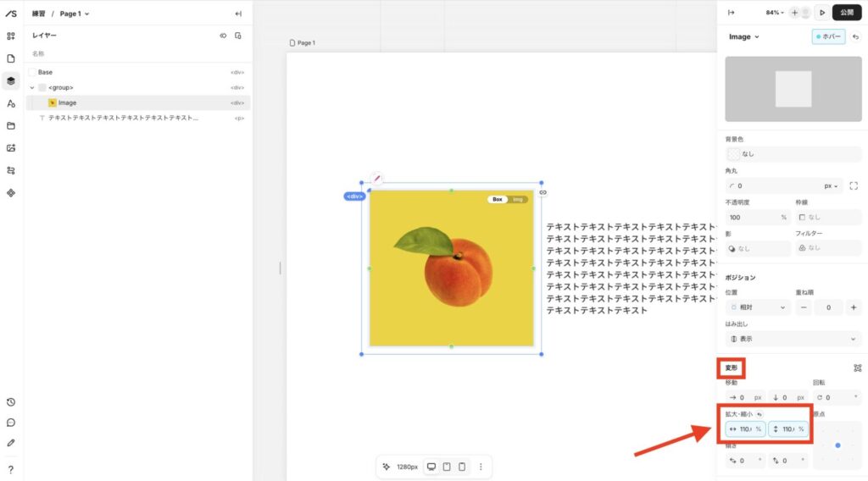868x481 pixels.
Task: Open the Add elements panel icon
Action: pyautogui.click(x=11, y=36)
